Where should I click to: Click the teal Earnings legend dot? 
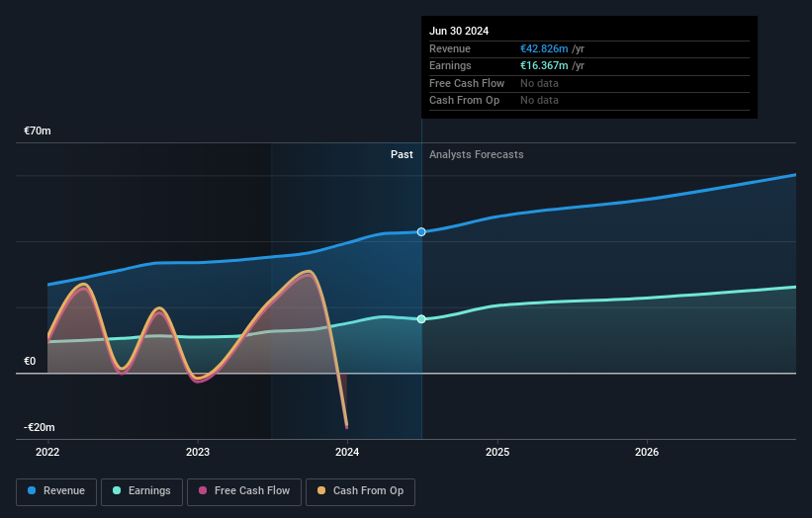pyautogui.click(x=117, y=490)
